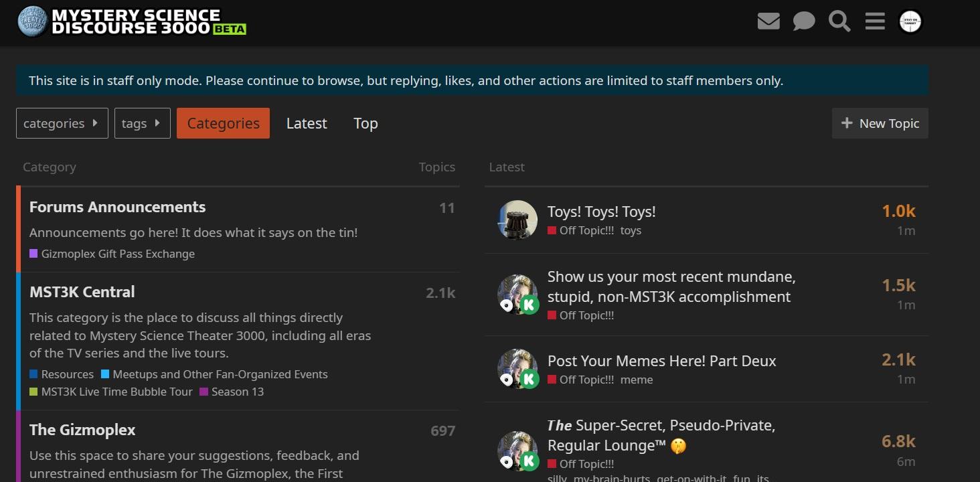
Task: Open Off Topic!!! category under mundane accomplishment topic
Action: 581,315
